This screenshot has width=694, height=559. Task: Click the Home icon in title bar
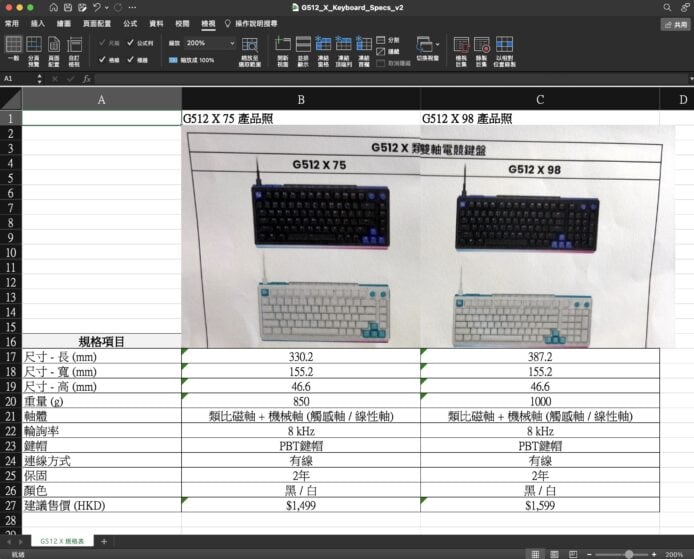point(54,8)
